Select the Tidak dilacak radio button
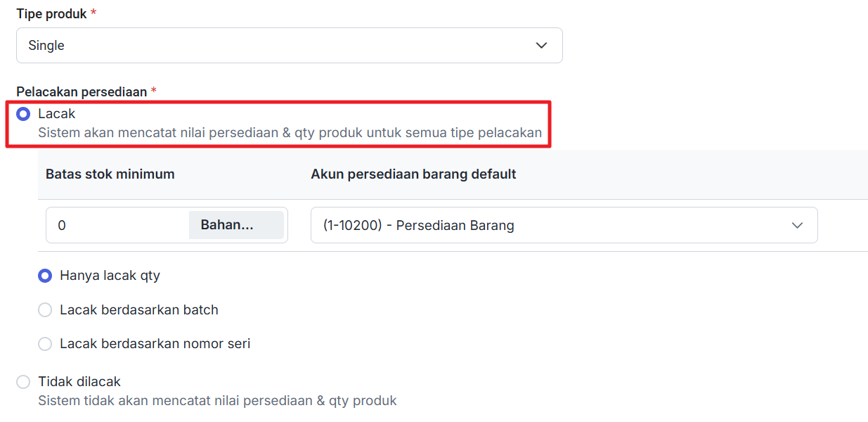The image size is (868, 422). pyautogui.click(x=23, y=382)
